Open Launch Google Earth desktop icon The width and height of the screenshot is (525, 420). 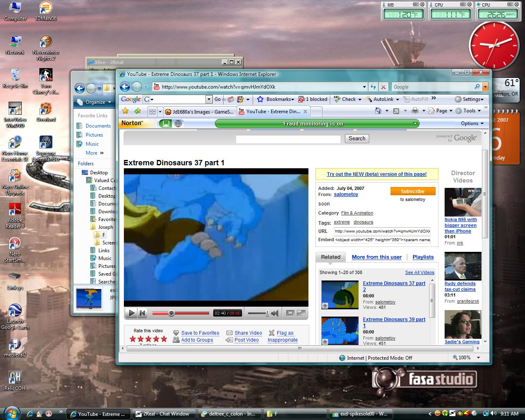(15, 317)
